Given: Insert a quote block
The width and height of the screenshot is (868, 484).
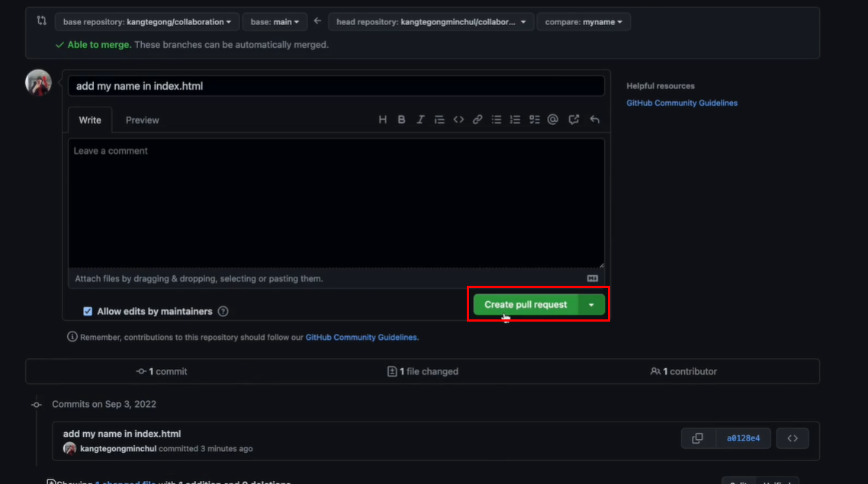Looking at the screenshot, I should tap(439, 120).
